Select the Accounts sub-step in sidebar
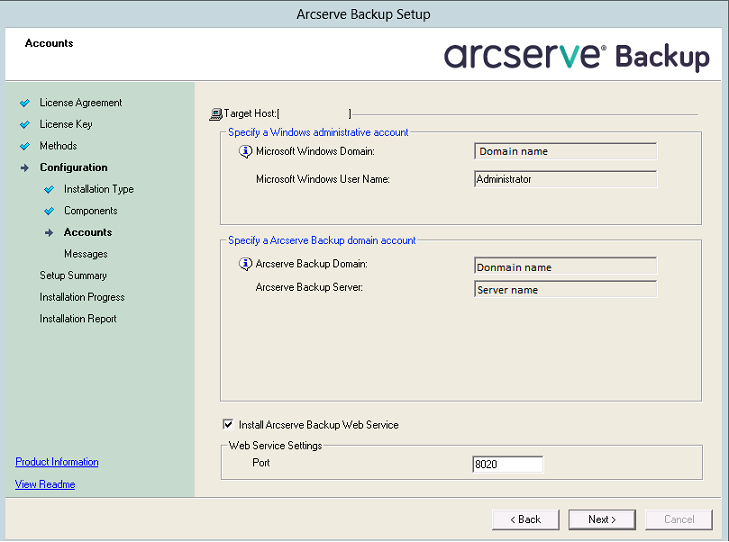The image size is (729, 542). 88,232
